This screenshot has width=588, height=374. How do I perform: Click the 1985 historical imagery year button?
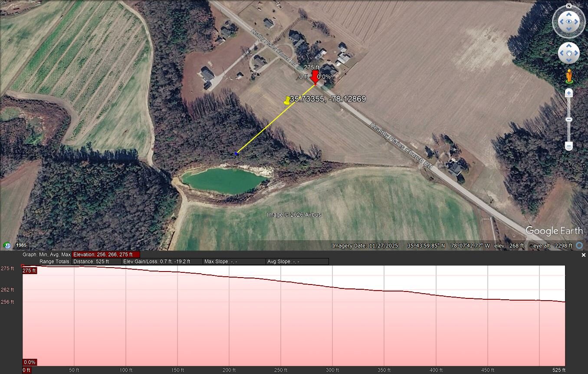(x=21, y=245)
